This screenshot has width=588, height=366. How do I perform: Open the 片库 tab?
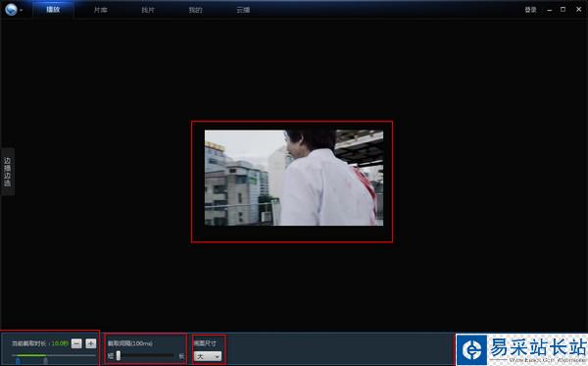click(101, 10)
